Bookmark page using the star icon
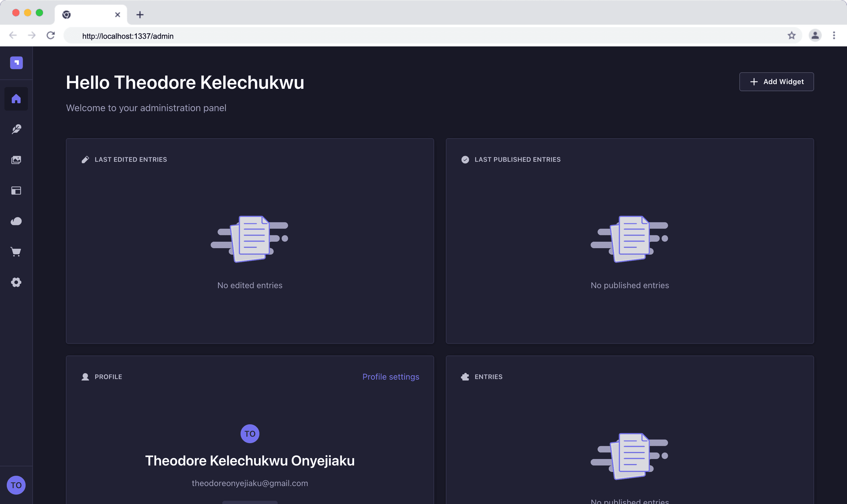 792,35
